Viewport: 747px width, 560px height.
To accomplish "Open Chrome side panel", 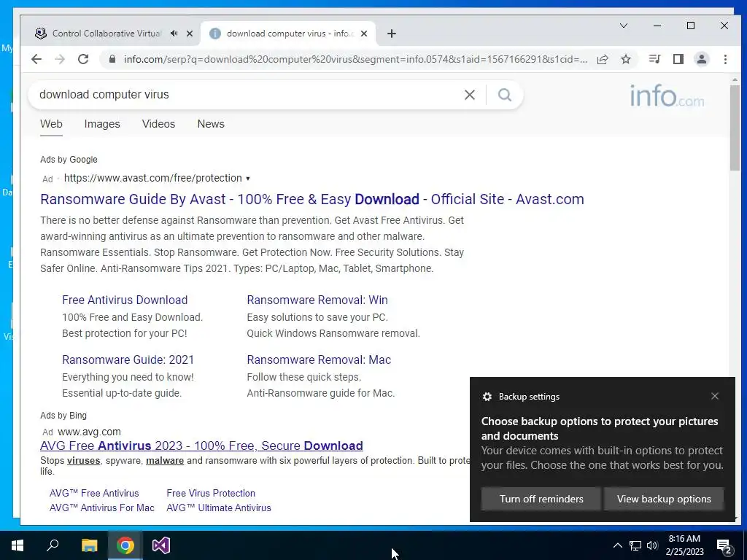I will point(678,59).
